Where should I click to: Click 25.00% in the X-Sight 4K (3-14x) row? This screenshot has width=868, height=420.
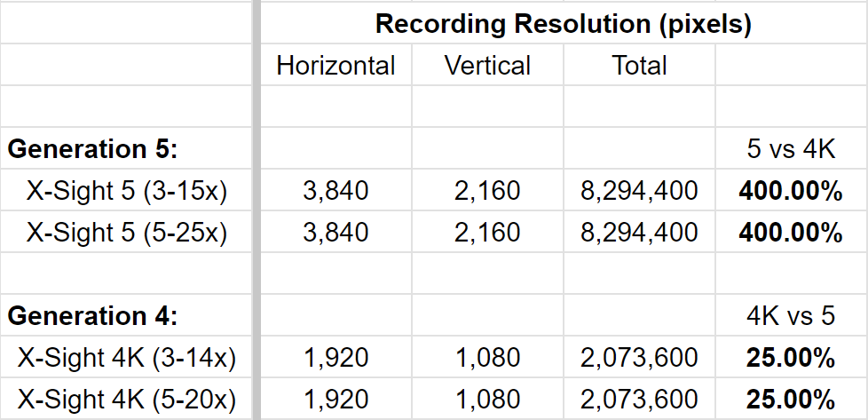point(791,357)
